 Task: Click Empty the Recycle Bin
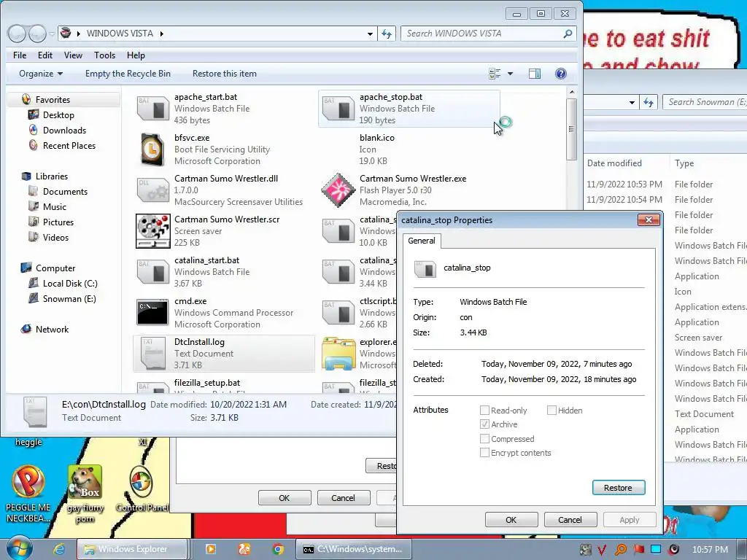click(128, 74)
